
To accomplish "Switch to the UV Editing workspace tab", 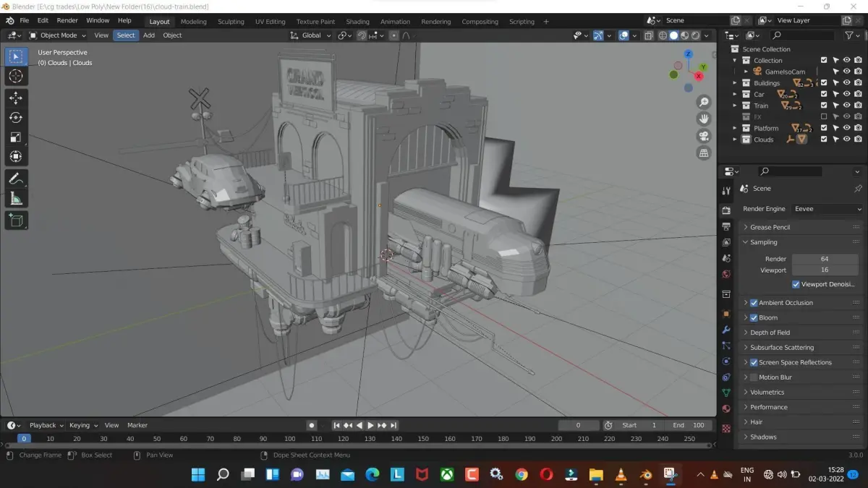I will click(270, 22).
